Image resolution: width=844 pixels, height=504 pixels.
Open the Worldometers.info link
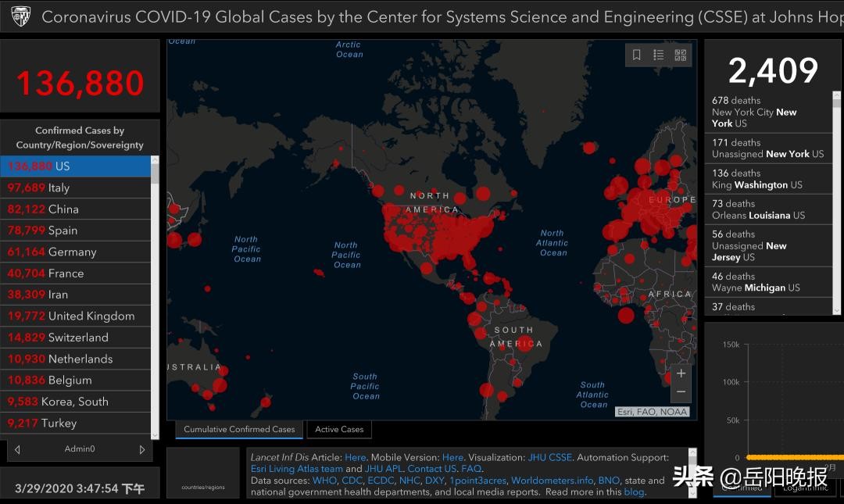click(x=553, y=481)
